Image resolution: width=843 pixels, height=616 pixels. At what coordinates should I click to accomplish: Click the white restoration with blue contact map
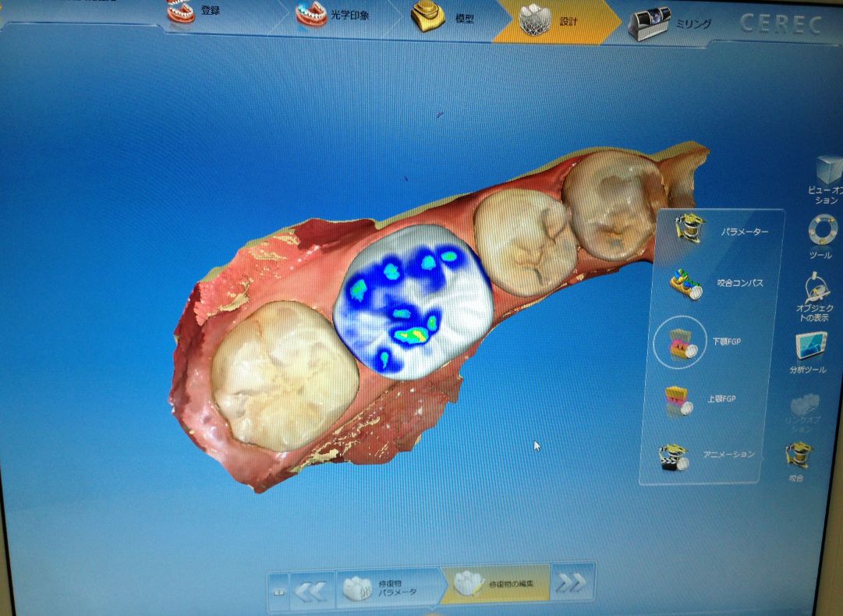[x=413, y=302]
